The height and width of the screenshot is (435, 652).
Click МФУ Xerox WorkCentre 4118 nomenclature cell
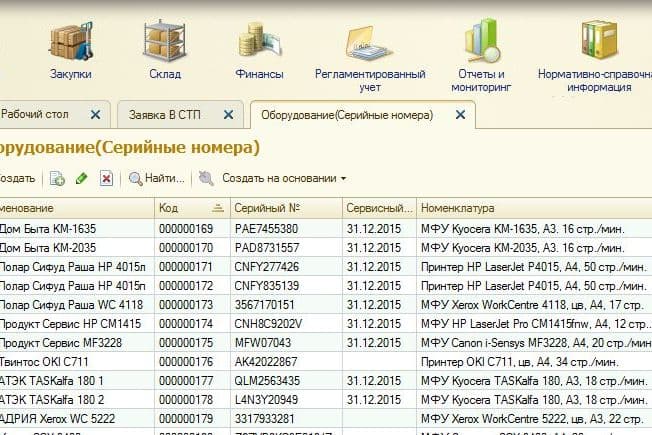click(x=532, y=305)
